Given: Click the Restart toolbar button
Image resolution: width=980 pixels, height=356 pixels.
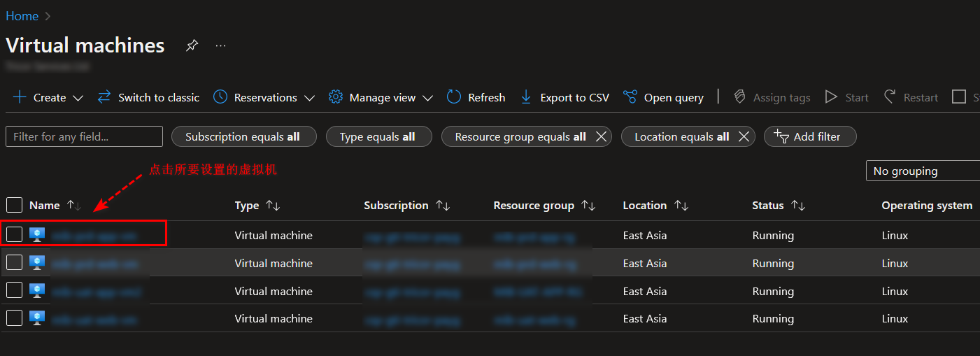Looking at the screenshot, I should [x=911, y=97].
